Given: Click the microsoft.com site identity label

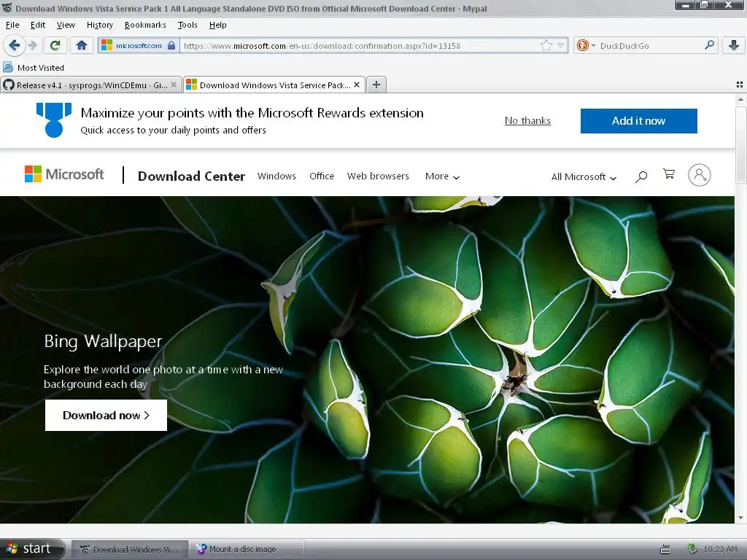Looking at the screenshot, I should pos(139,45).
